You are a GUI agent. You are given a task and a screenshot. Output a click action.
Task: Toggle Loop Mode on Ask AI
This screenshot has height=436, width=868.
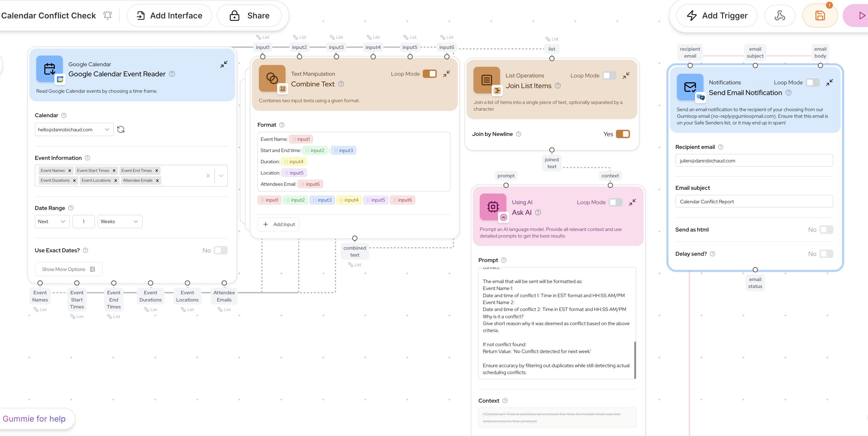(615, 202)
